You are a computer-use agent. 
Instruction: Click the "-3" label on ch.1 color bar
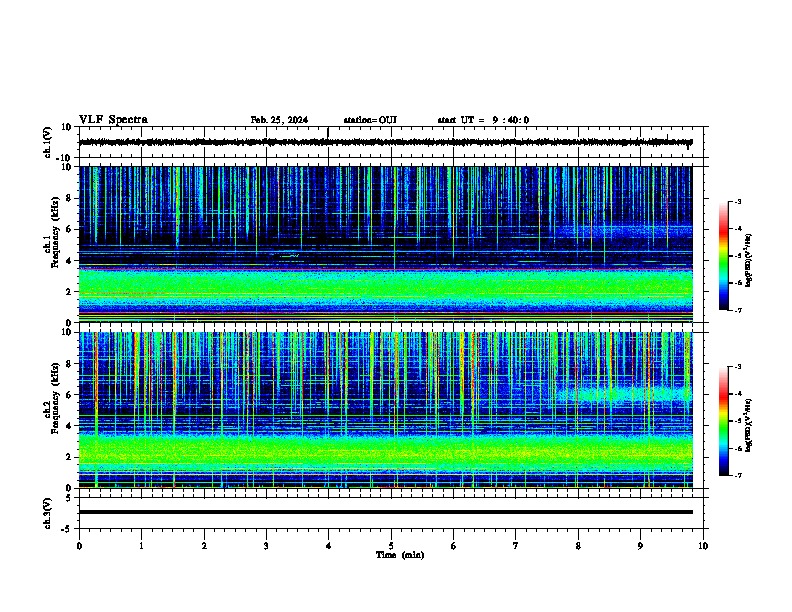point(738,202)
